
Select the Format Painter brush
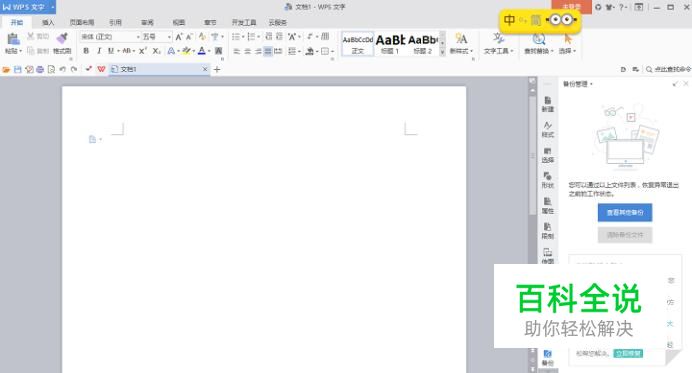(x=62, y=39)
